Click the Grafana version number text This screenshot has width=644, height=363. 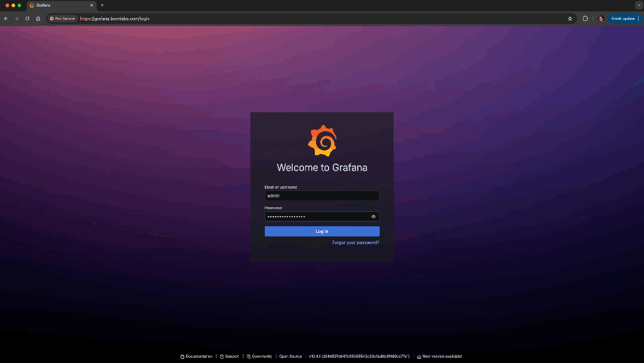359,356
